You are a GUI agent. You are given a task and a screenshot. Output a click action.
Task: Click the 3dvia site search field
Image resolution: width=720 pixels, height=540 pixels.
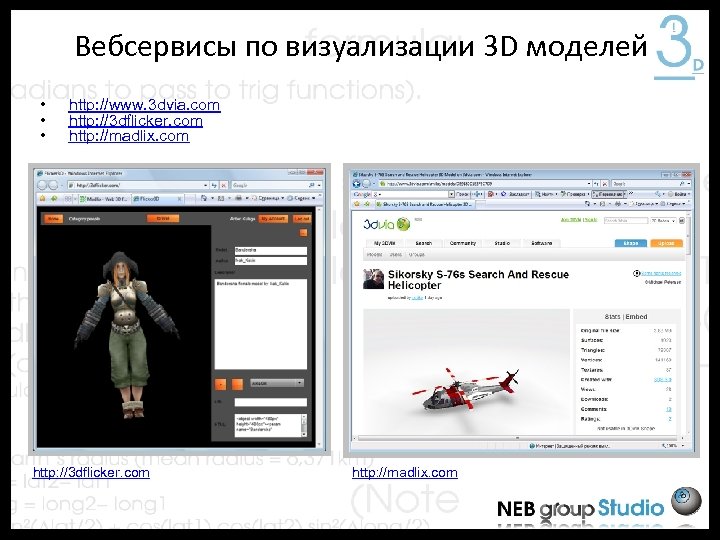tap(625, 221)
